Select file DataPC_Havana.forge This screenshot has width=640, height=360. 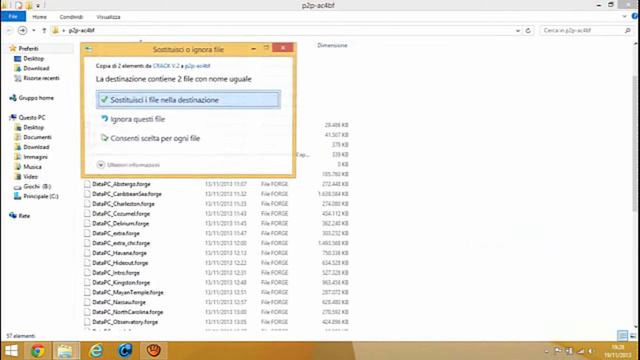pos(119,253)
